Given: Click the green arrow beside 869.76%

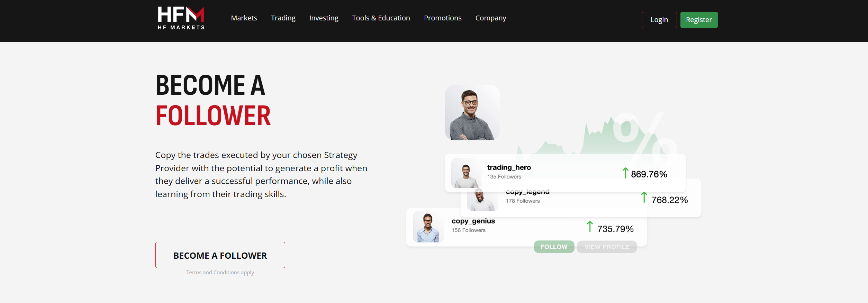Looking at the screenshot, I should [x=625, y=173].
